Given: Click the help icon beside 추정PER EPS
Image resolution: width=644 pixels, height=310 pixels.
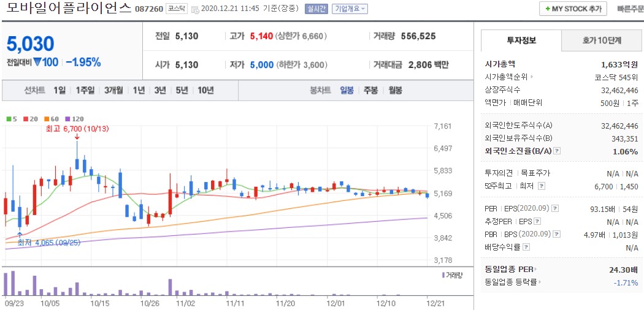Looking at the screenshot, I should pos(537,222).
